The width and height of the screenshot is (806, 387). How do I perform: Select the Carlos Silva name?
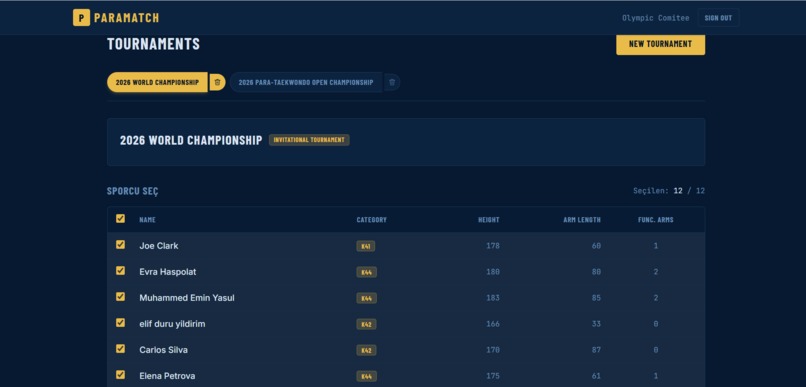(163, 349)
